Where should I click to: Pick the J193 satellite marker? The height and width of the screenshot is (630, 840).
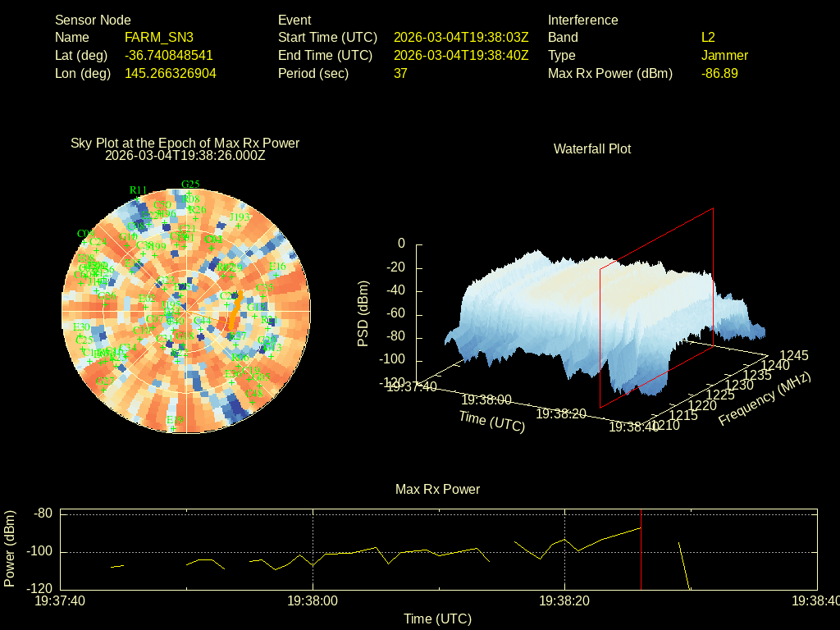tap(239, 224)
